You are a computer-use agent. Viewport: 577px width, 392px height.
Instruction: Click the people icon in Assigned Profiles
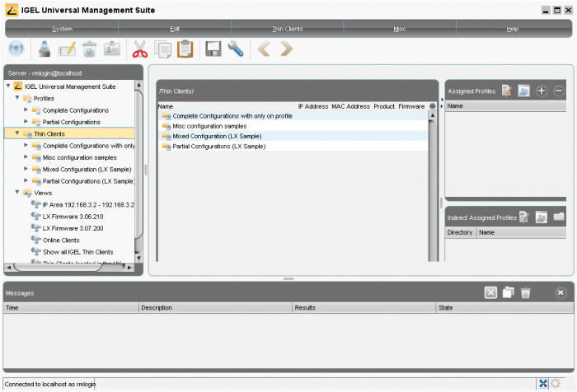tap(523, 91)
